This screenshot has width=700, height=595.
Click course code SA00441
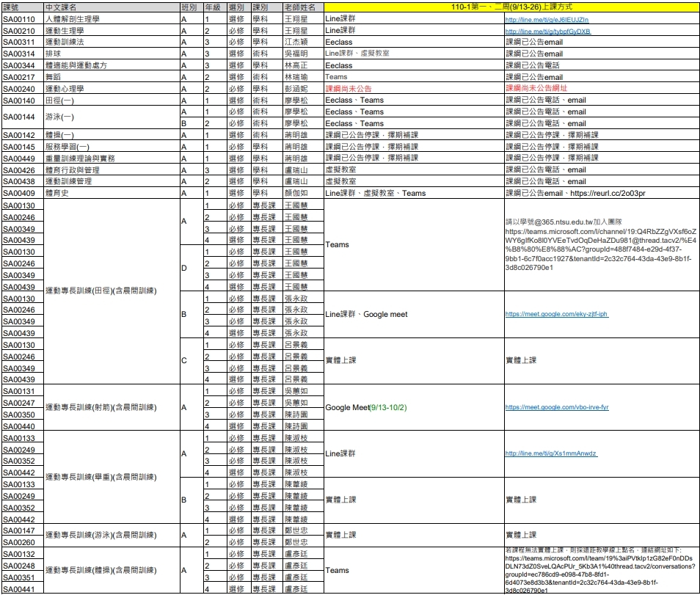coord(19,589)
